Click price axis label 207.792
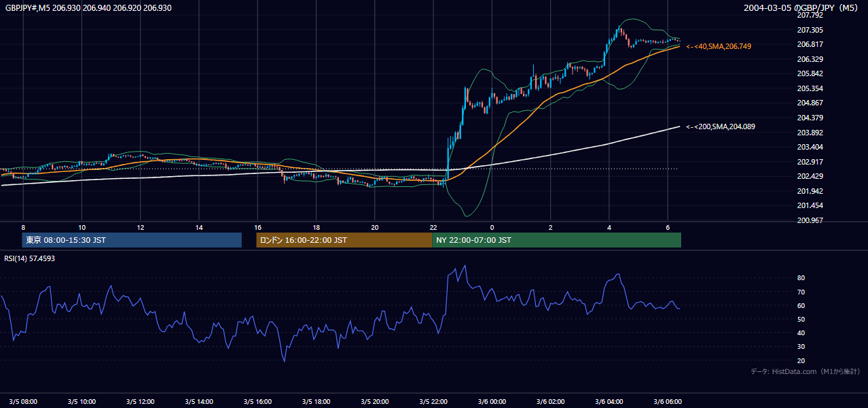This screenshot has width=868, height=408. click(x=810, y=15)
